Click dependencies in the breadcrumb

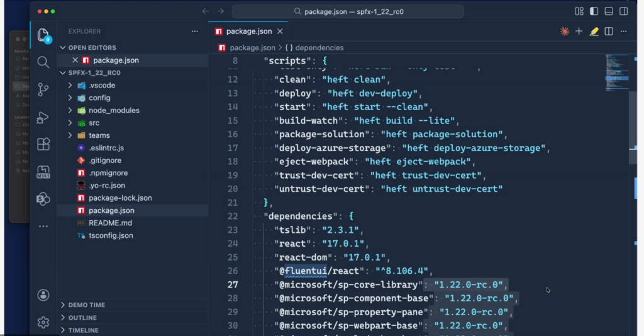pyautogui.click(x=319, y=48)
